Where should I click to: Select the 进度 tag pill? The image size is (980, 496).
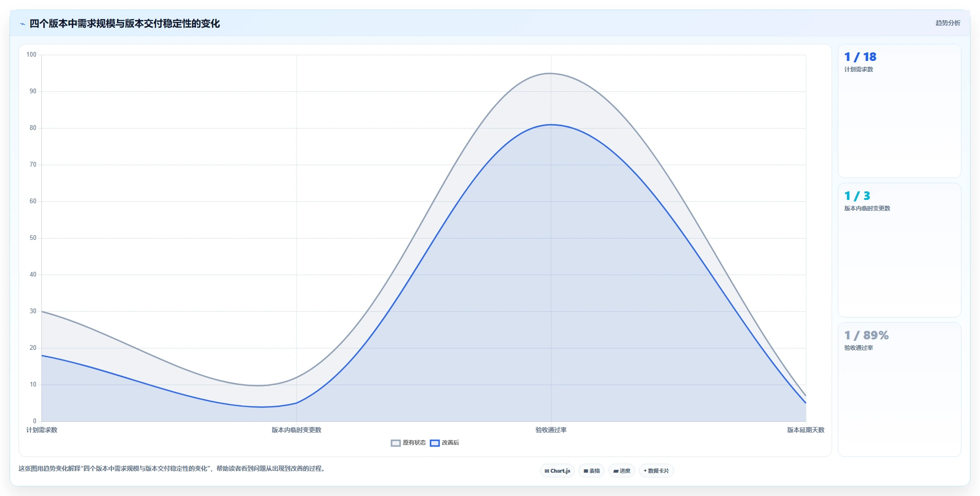(x=622, y=471)
